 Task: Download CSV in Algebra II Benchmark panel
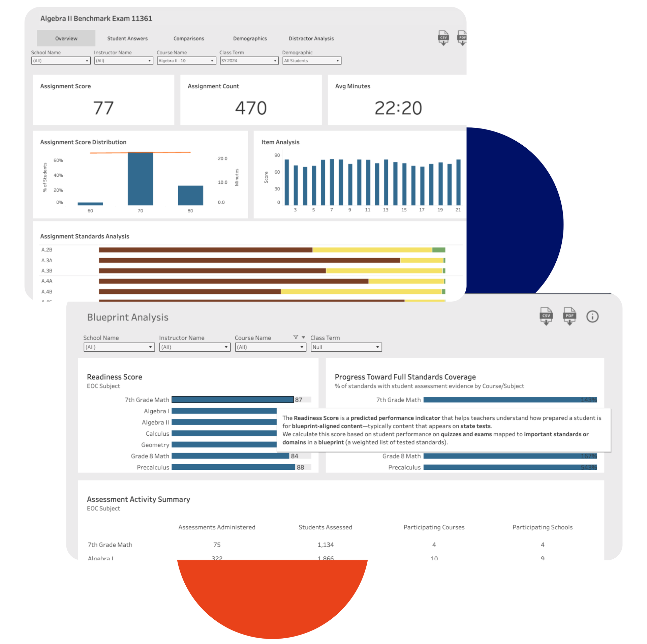(x=443, y=38)
